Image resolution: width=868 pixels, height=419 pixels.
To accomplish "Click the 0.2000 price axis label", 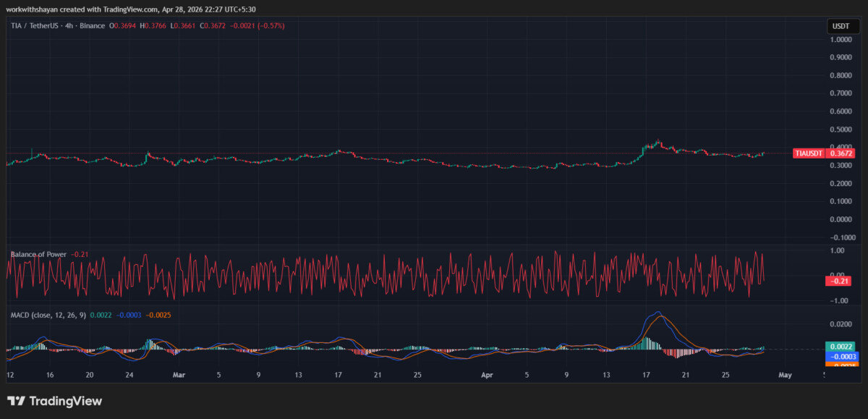I will pos(841,183).
